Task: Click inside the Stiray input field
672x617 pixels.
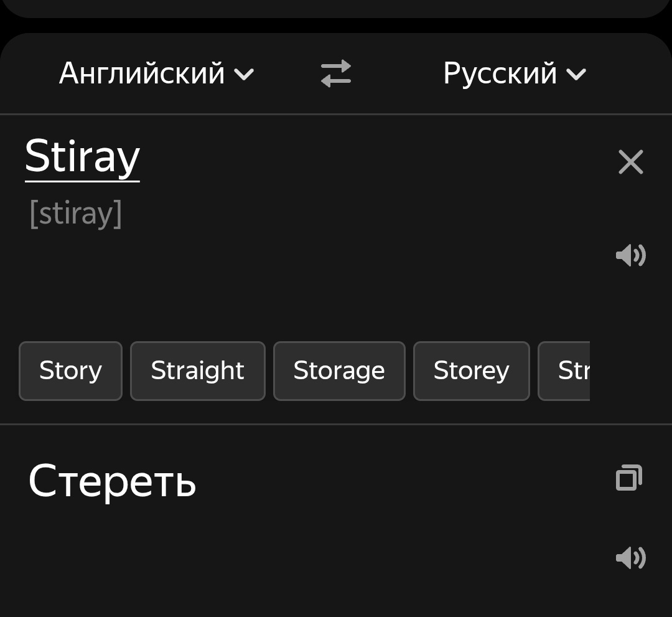Action: (82, 157)
